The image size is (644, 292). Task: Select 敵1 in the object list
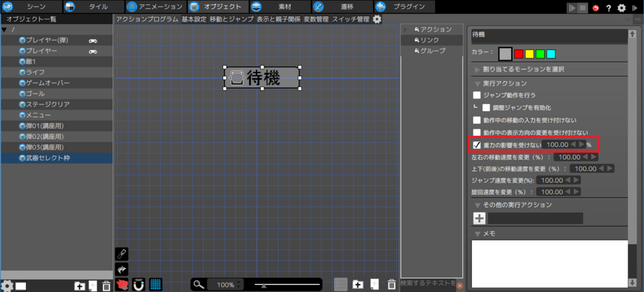click(x=57, y=62)
